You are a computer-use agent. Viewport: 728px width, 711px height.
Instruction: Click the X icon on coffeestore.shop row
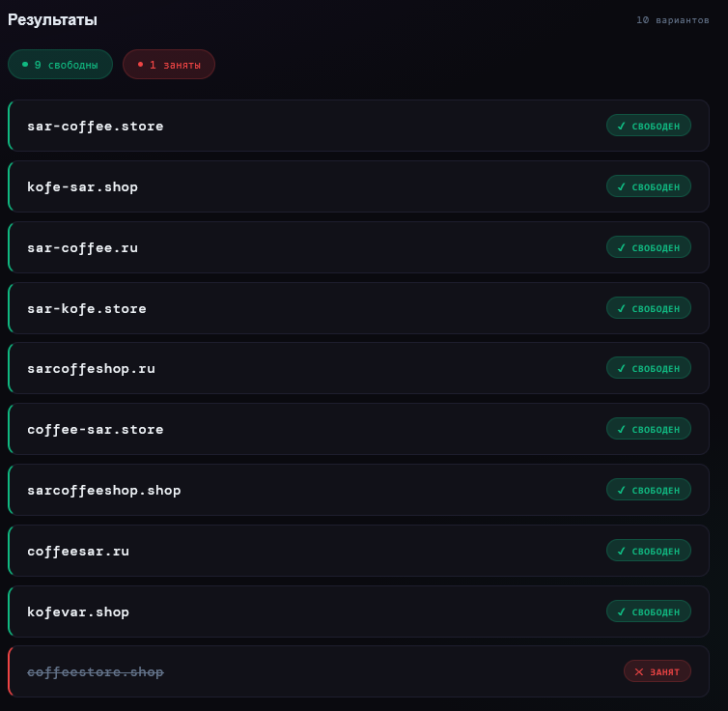[639, 671]
